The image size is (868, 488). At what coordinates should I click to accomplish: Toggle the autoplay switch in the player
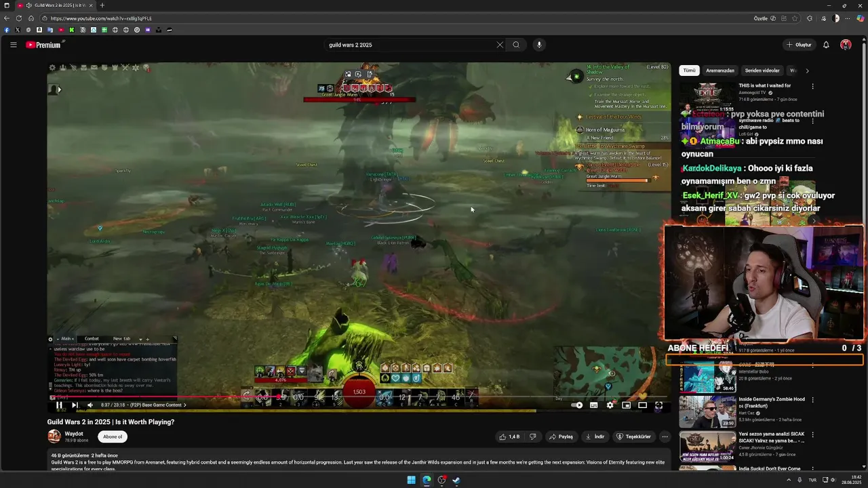(577, 405)
